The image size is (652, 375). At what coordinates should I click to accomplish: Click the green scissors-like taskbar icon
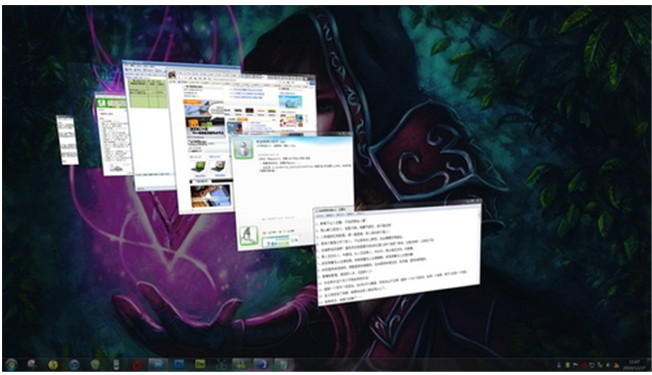221,365
